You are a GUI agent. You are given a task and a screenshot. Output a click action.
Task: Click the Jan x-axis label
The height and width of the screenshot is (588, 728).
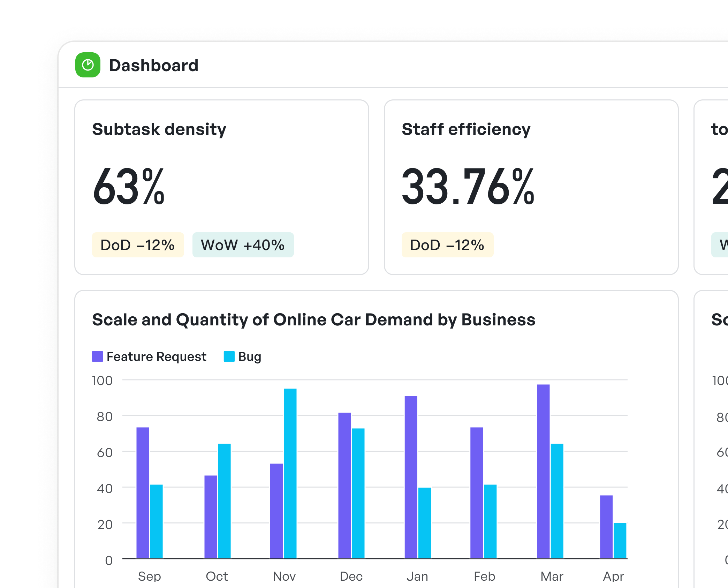pyautogui.click(x=417, y=576)
